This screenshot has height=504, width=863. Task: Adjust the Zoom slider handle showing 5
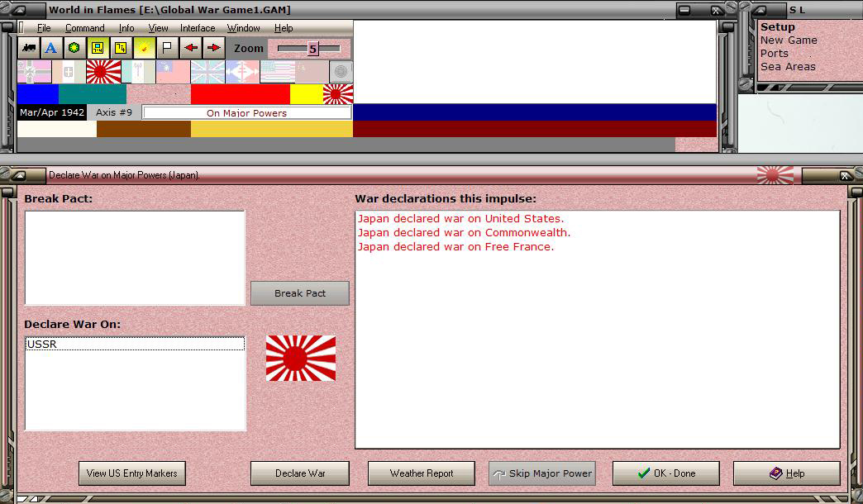click(x=312, y=49)
